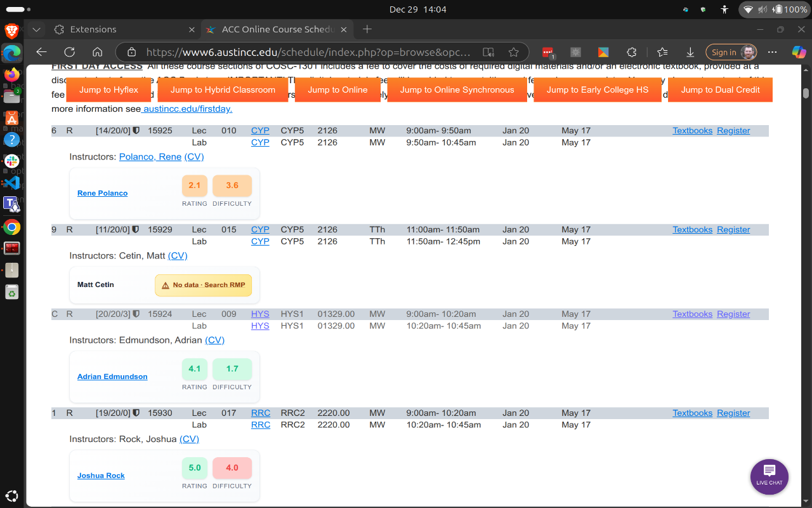
Task: Open the Files manager in the dock
Action: [11, 96]
